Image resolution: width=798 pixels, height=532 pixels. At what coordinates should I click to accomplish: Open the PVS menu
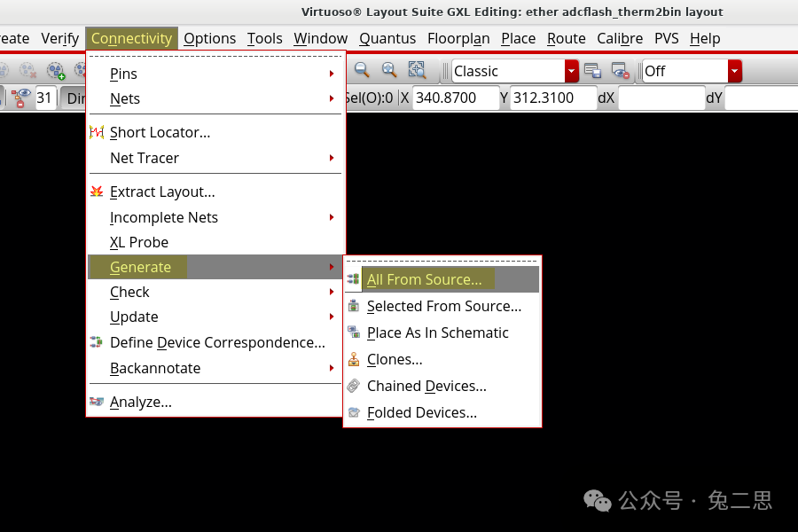[x=667, y=39]
